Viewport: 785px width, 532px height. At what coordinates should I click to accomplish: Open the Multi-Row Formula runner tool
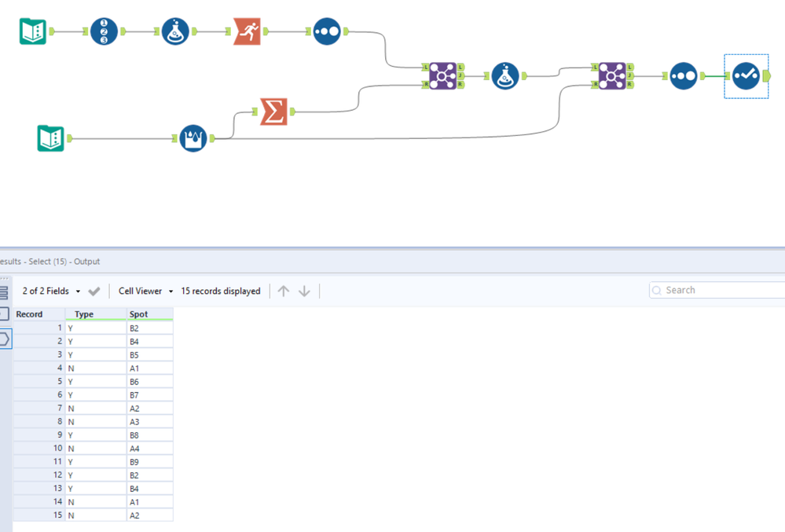pos(248,31)
